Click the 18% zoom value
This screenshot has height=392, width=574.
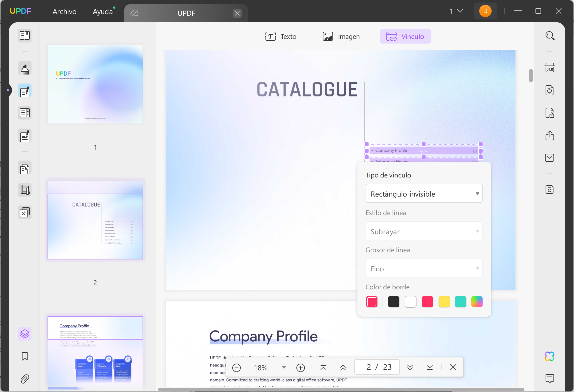(260, 368)
